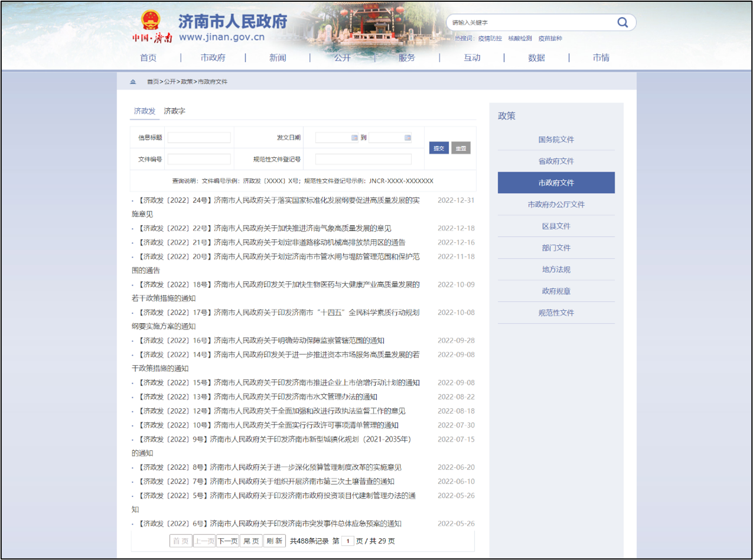Click the 重置 reset button
The image size is (753, 560).
(461, 148)
